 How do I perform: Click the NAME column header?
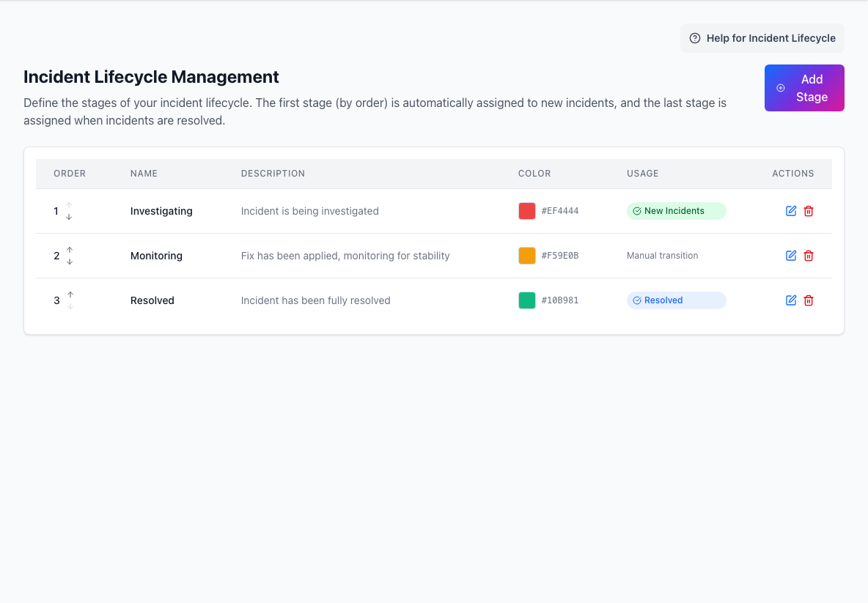[x=144, y=173]
